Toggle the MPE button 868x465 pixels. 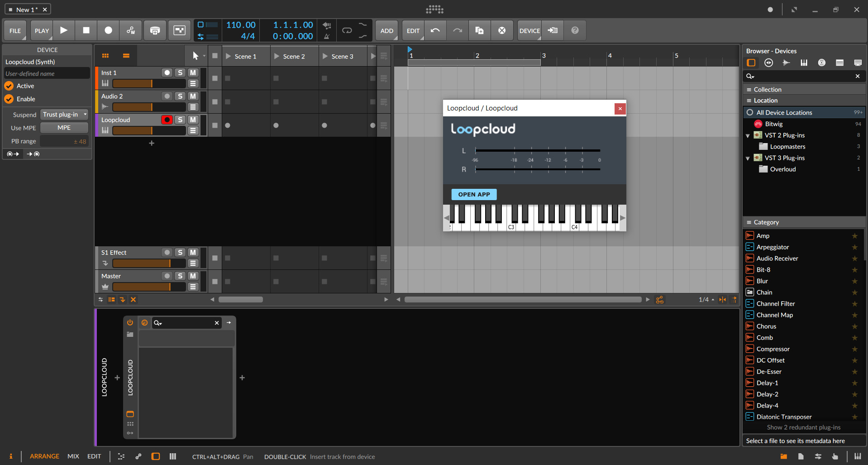click(x=64, y=128)
